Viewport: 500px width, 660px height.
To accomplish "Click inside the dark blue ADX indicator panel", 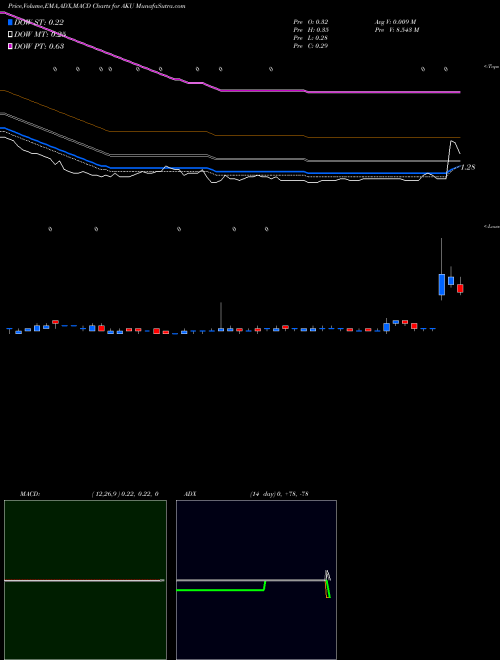I will (x=256, y=580).
